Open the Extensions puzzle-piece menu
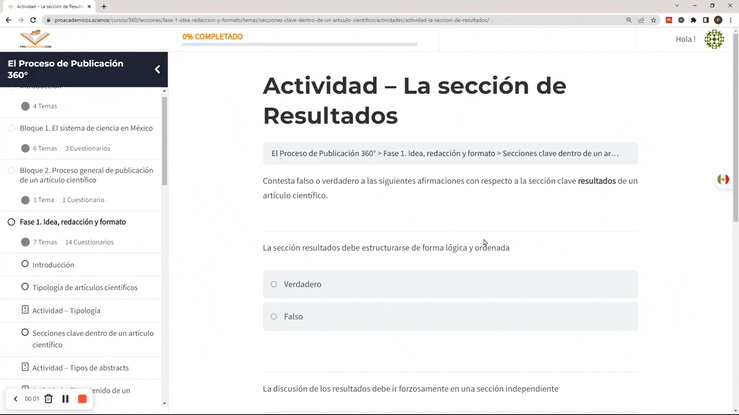The height and width of the screenshot is (415, 739). point(693,20)
